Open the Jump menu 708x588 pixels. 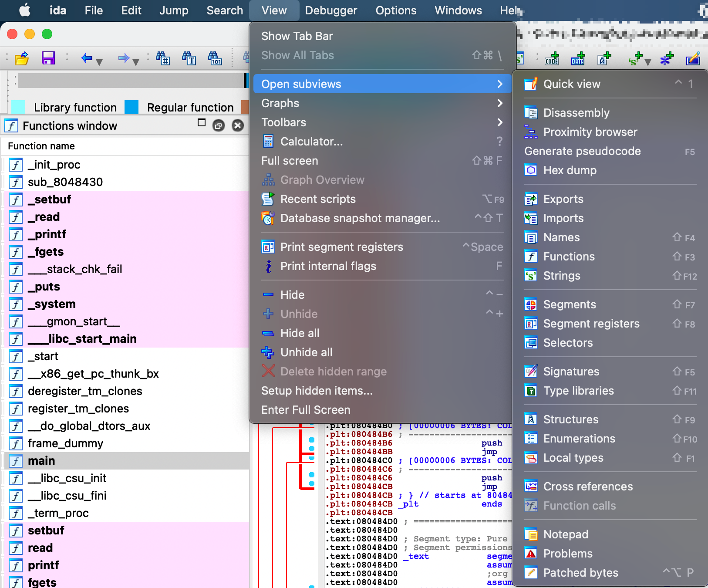(174, 10)
